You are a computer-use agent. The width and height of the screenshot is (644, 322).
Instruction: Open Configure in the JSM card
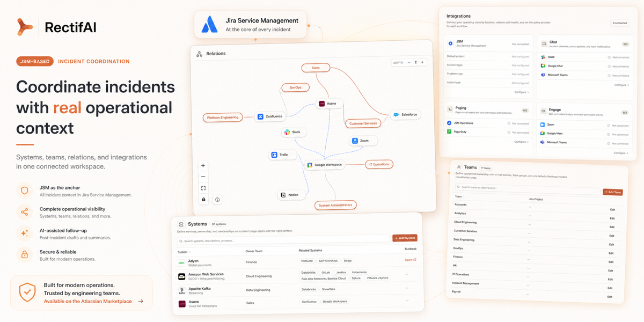(522, 92)
